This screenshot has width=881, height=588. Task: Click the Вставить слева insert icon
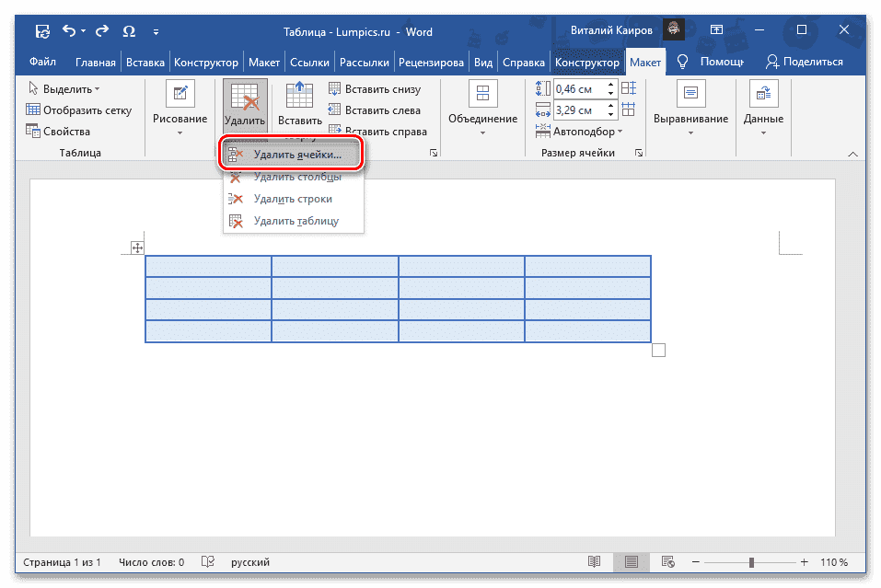point(334,110)
